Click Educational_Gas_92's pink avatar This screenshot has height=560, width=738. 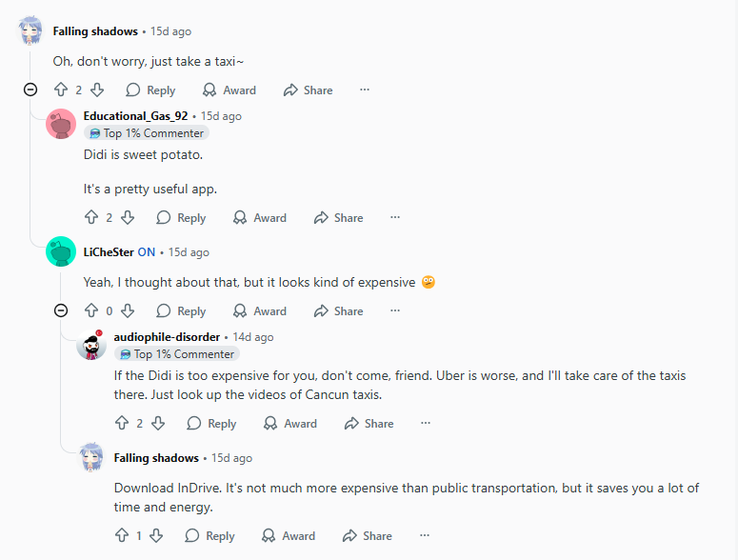(x=61, y=124)
